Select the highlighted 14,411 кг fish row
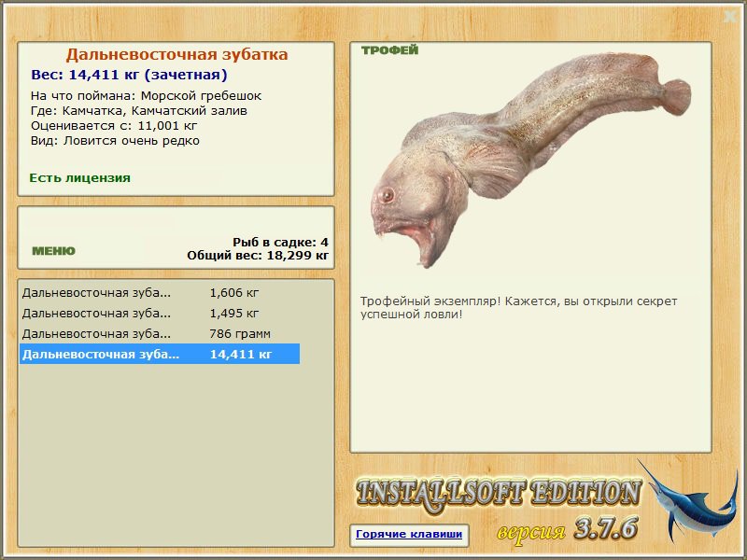747x560 pixels. pyautogui.click(x=160, y=354)
